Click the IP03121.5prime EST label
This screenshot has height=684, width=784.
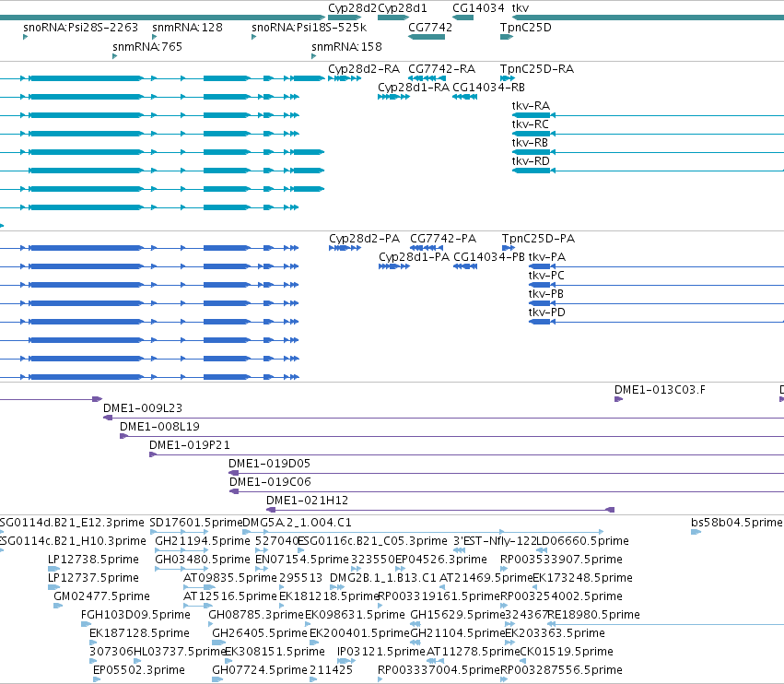pos(381,652)
